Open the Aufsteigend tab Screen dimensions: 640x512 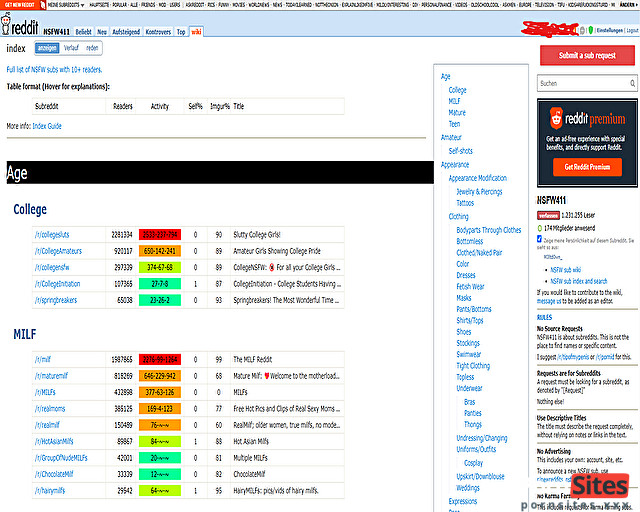click(126, 32)
